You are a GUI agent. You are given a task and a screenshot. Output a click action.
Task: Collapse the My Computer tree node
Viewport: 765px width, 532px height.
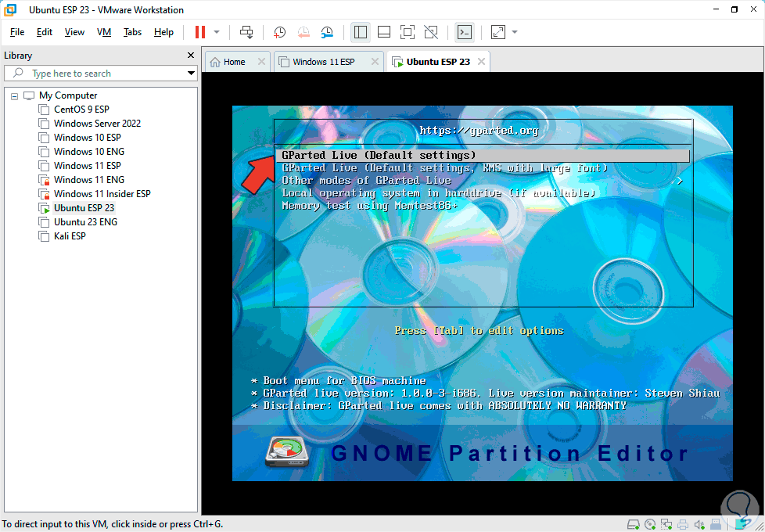click(15, 96)
